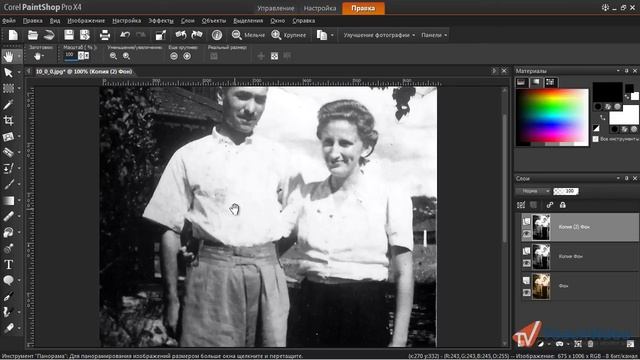640x360 pixels.
Task: Open the 'Слои' menu
Action: [188, 20]
